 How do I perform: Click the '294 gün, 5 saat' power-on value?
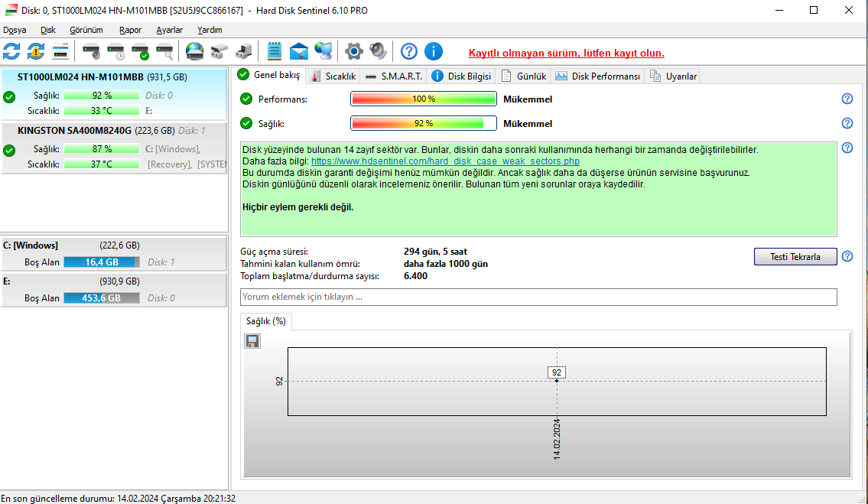pos(436,252)
